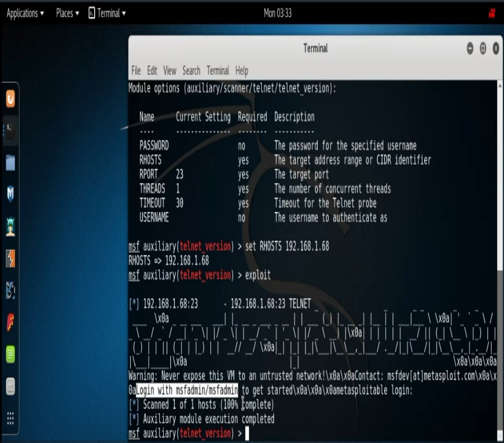Close the Terminal window
Screen dimensions: 504x443
496,48
